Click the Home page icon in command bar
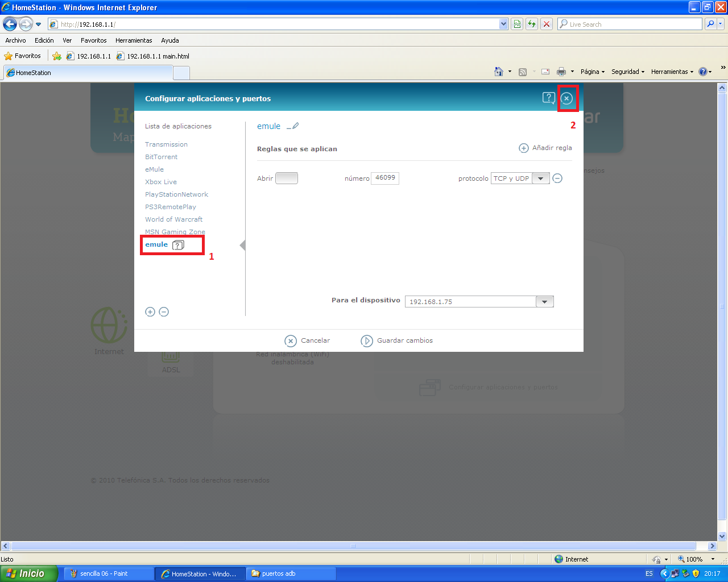The height and width of the screenshot is (582, 728). [499, 72]
